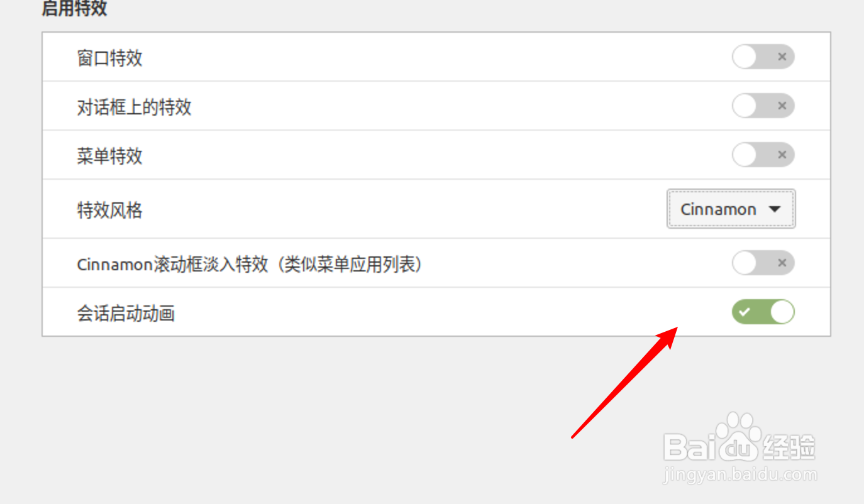Click the checkmark on 会话启动动画 switch

coord(745,312)
